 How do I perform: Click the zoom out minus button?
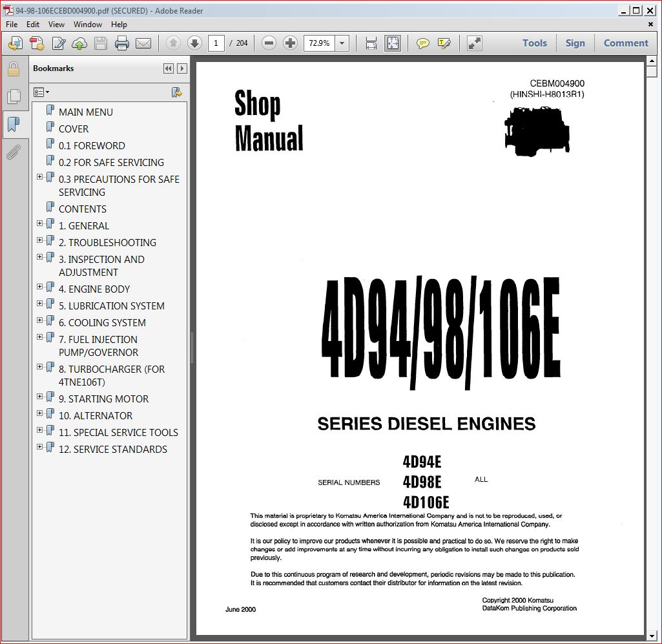(x=269, y=43)
